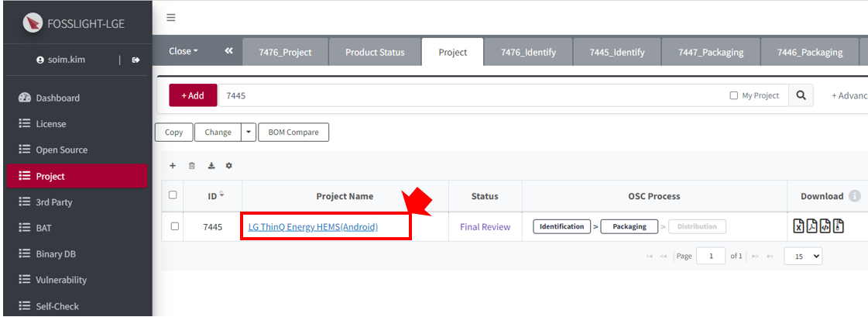Switch to the 7445_Identify tab
The width and height of the screenshot is (868, 317).
point(616,52)
